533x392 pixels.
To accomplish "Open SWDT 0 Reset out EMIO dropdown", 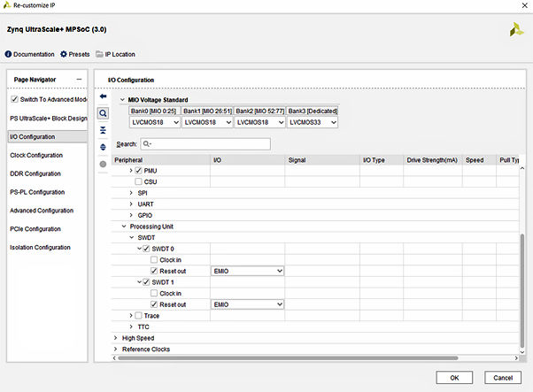I will click(x=248, y=271).
